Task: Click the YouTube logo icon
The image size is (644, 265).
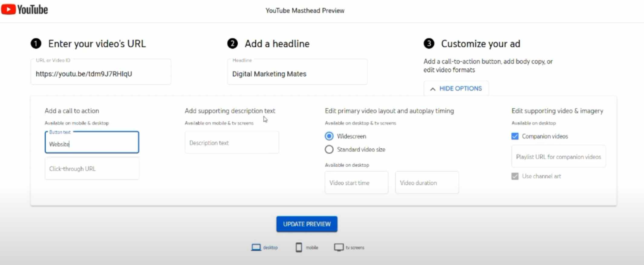Action: pyautogui.click(x=8, y=9)
